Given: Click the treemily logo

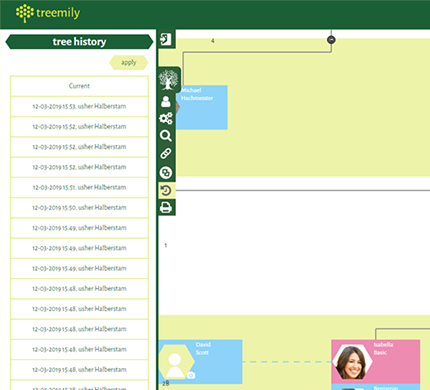Looking at the screenshot, I should 48,13.
